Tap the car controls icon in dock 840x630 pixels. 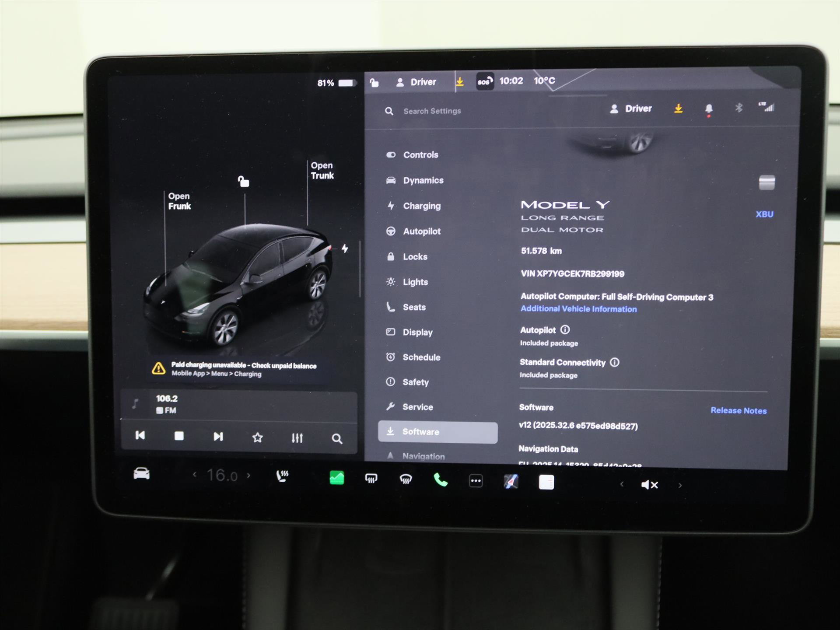(141, 474)
